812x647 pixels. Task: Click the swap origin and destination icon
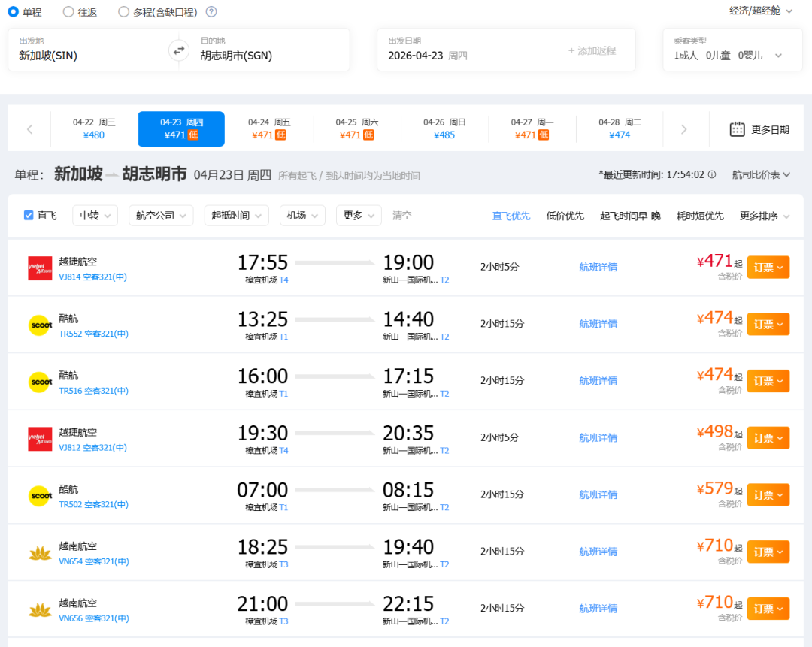[x=178, y=50]
